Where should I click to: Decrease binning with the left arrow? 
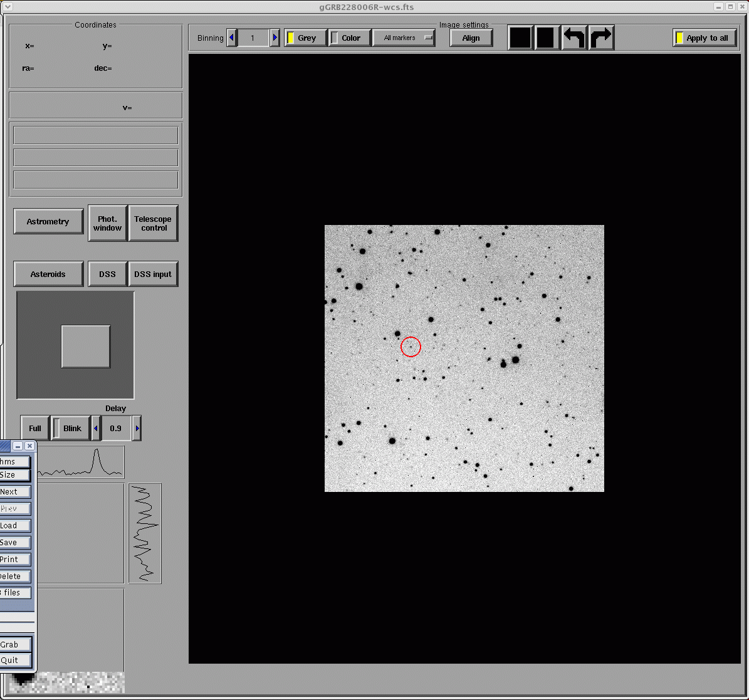click(232, 38)
